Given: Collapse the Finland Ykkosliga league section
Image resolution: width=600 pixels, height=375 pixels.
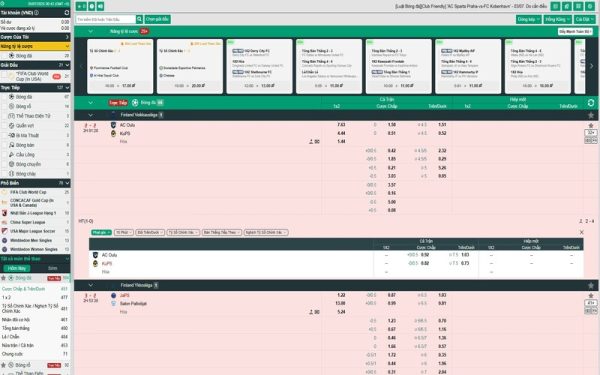Looking at the screenshot, I should click(x=90, y=285).
